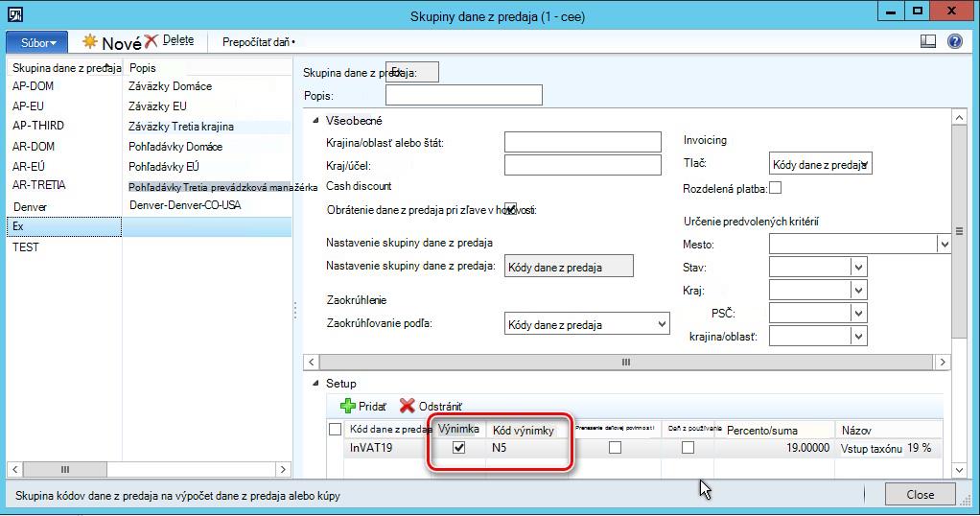980x516 pixels.
Task: Open the Kraj dropdown
Action: [859, 291]
